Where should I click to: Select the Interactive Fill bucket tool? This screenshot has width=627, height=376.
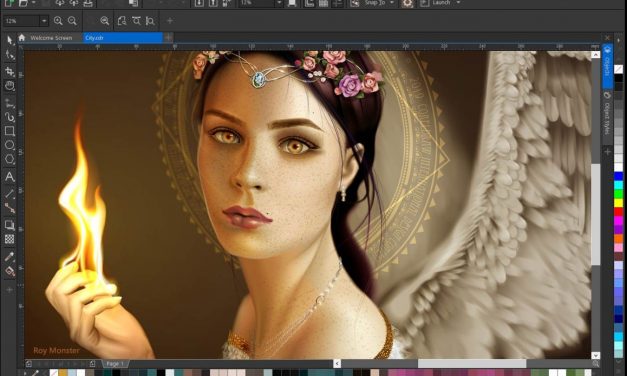(x=10, y=271)
